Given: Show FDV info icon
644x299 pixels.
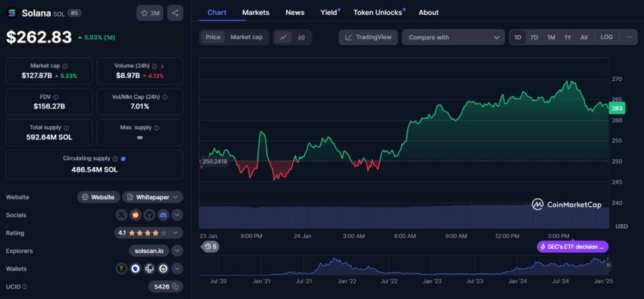Looking at the screenshot, I should 55,97.
